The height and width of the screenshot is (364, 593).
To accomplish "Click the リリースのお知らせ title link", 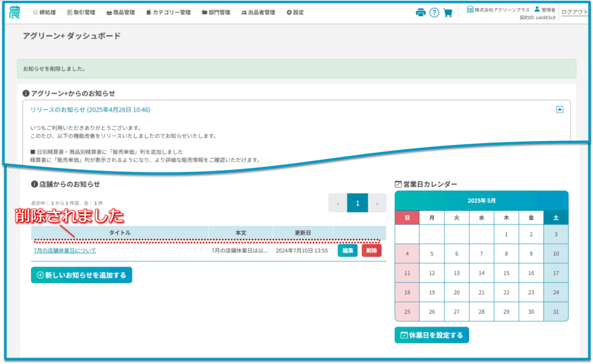I will click(90, 109).
